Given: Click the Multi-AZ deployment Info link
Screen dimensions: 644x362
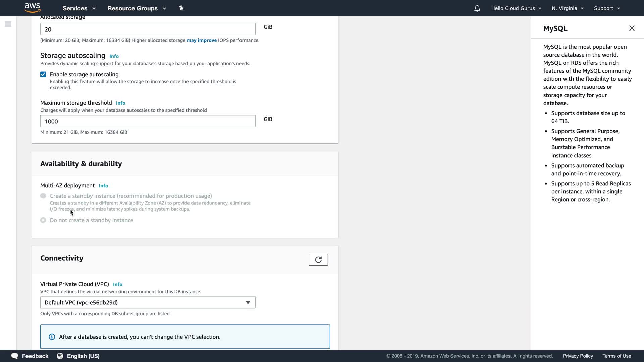Looking at the screenshot, I should (103, 186).
